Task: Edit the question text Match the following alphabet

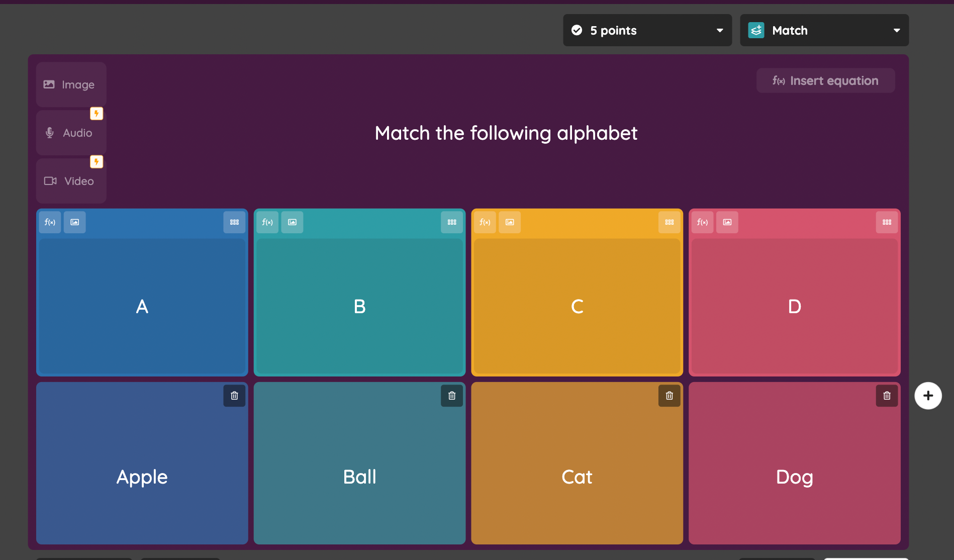Action: [506, 133]
